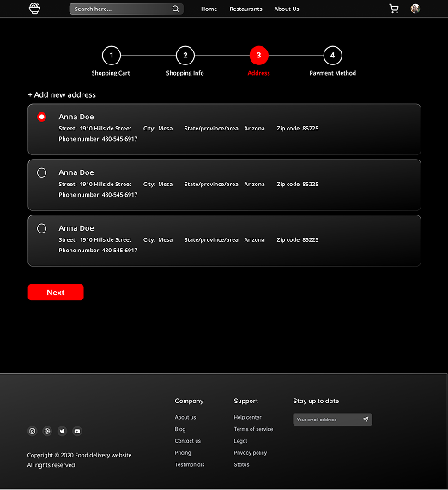Open the user profile avatar
Screen dimensions: 448x490
(415, 9)
